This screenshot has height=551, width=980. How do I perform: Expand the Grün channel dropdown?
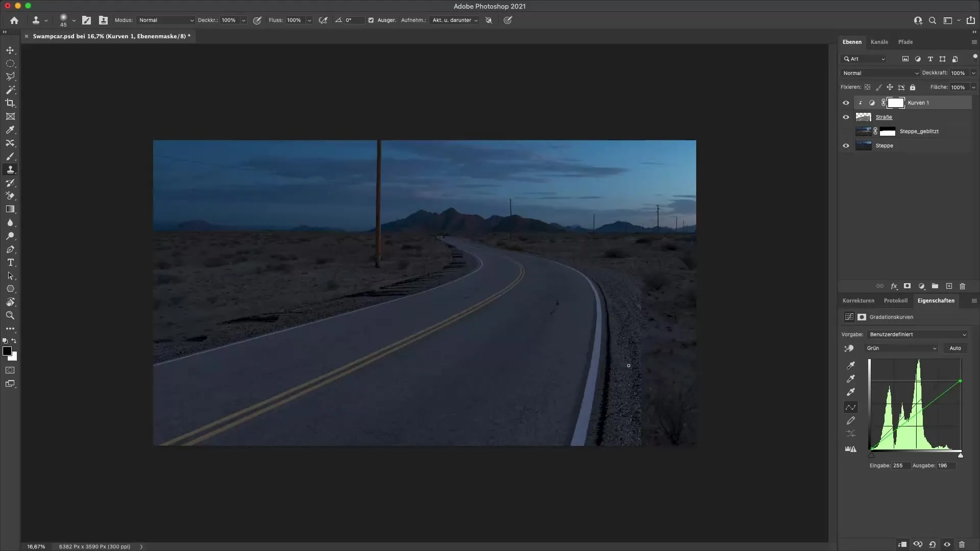point(901,348)
